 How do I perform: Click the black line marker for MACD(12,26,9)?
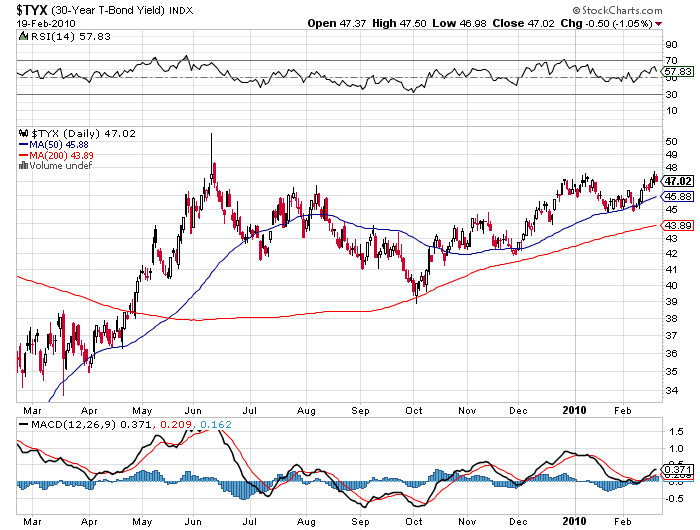coord(23,424)
